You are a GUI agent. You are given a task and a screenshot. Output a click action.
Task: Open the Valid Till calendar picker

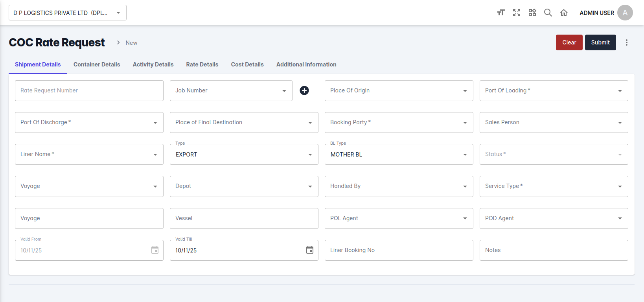[310, 250]
